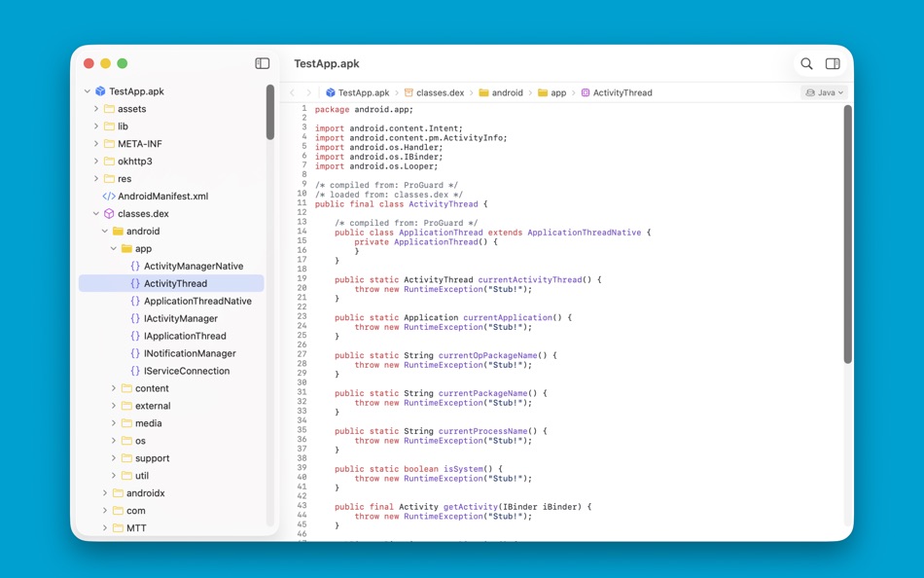This screenshot has width=924, height=578.
Task: Expand the com package chevron
Action: pyautogui.click(x=105, y=511)
